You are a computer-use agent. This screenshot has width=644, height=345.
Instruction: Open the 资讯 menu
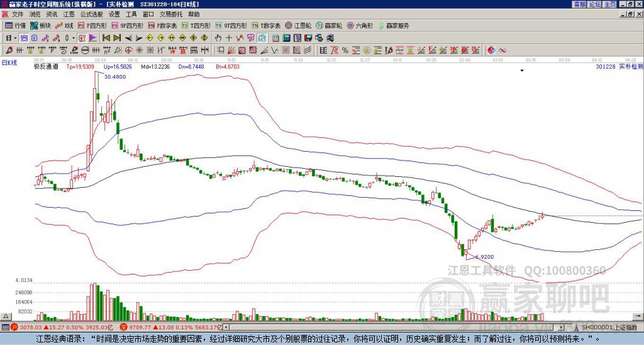[x=52, y=14]
